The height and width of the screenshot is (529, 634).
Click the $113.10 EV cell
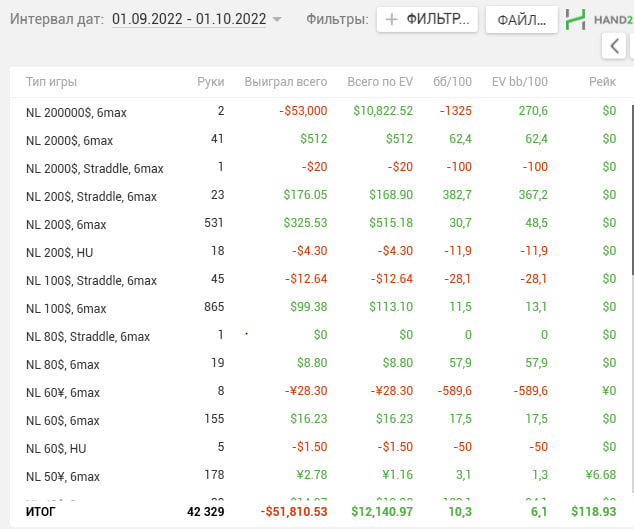coord(391,307)
